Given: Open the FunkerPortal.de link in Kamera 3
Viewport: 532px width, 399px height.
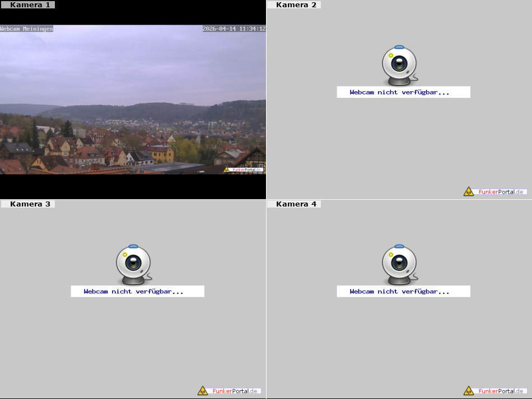Looking at the screenshot, I should tap(235, 391).
